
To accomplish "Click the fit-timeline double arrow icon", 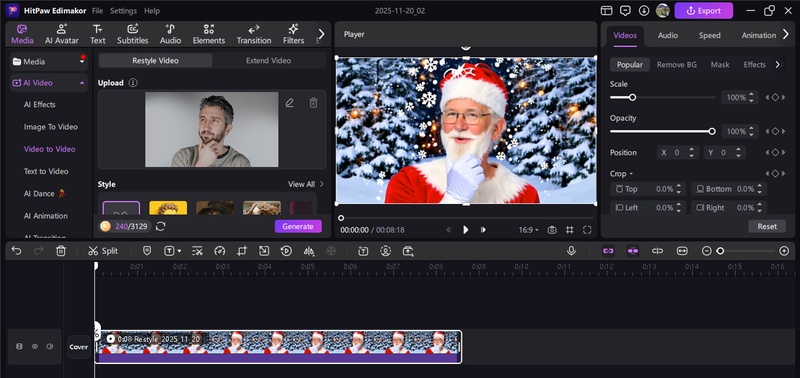I will point(682,250).
